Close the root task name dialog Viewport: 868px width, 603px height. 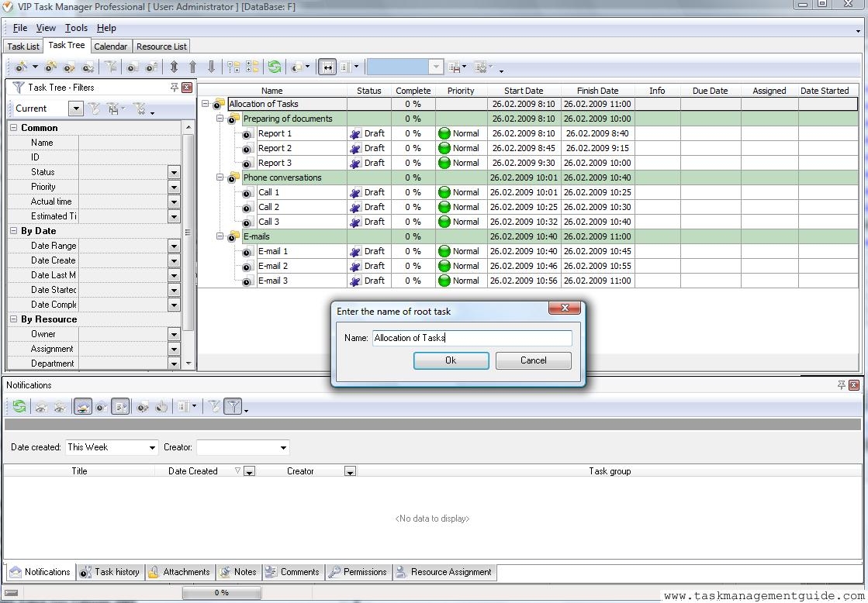coord(565,308)
